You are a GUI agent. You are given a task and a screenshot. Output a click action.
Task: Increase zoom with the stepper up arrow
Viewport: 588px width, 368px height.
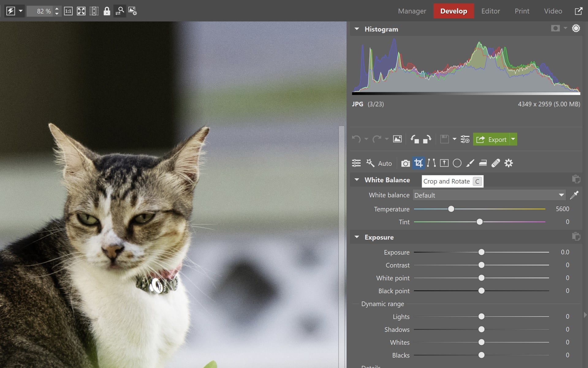57,9
